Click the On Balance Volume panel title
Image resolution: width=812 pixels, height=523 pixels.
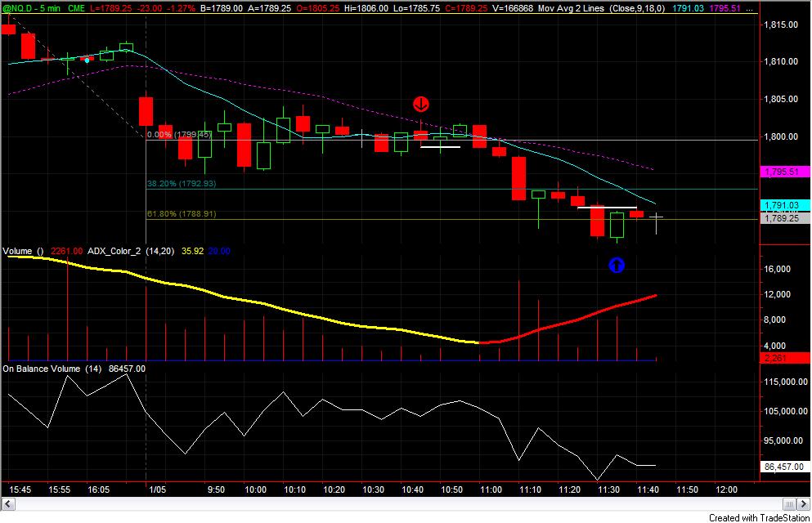point(41,369)
